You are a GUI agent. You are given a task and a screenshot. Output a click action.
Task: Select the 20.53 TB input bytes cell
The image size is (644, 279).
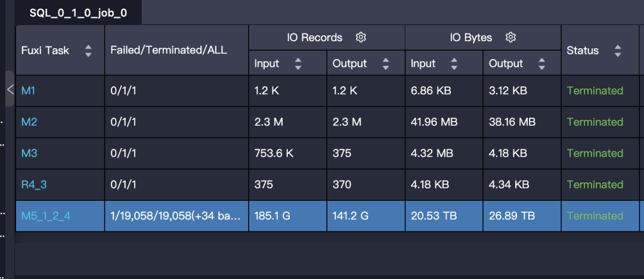[444, 216]
